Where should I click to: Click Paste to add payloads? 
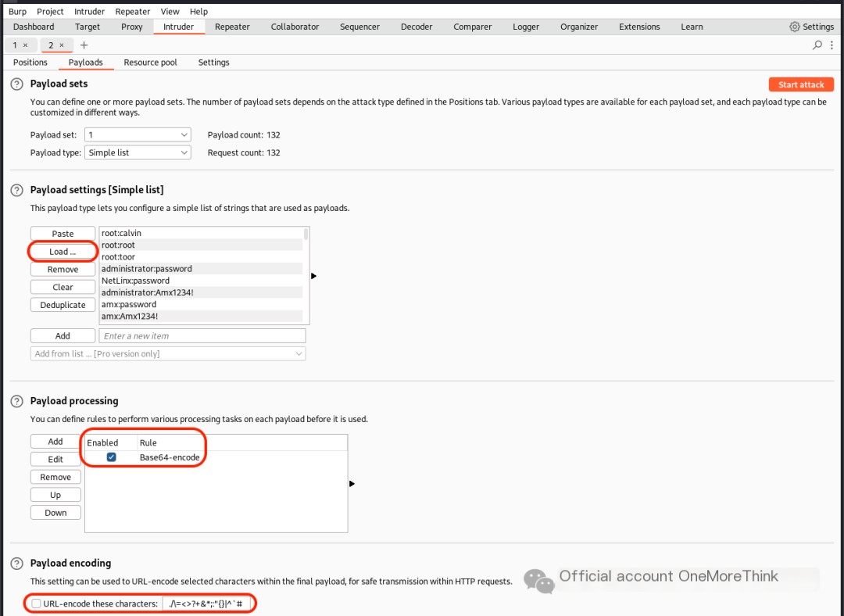coord(63,234)
